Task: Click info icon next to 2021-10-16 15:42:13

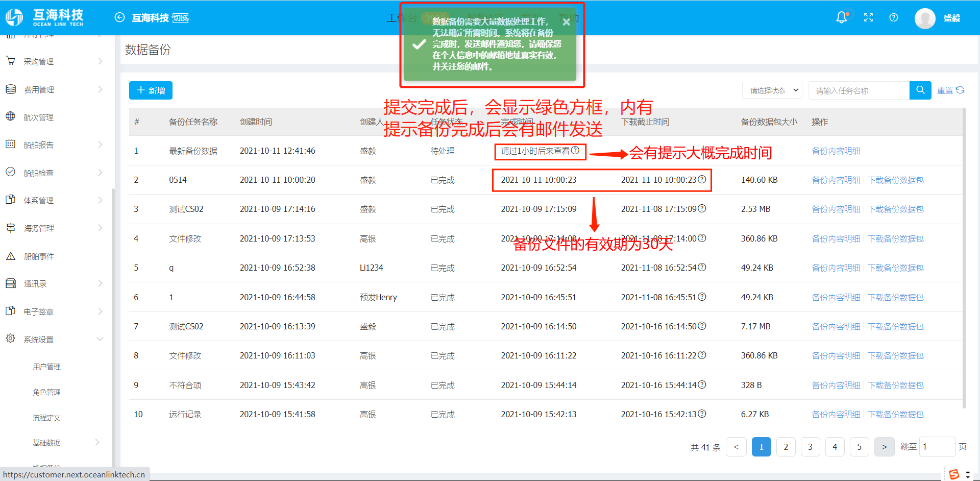Action: point(702,414)
